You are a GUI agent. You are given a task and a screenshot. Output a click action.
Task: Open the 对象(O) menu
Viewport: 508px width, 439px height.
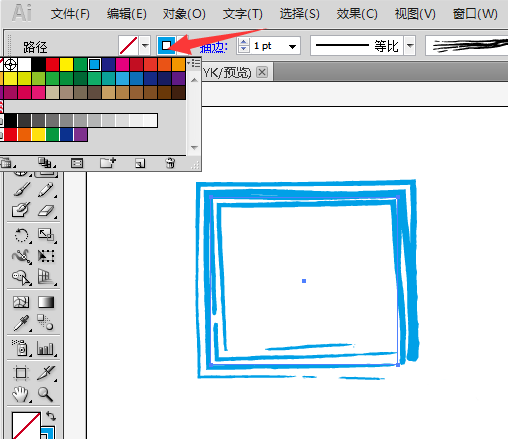point(184,14)
